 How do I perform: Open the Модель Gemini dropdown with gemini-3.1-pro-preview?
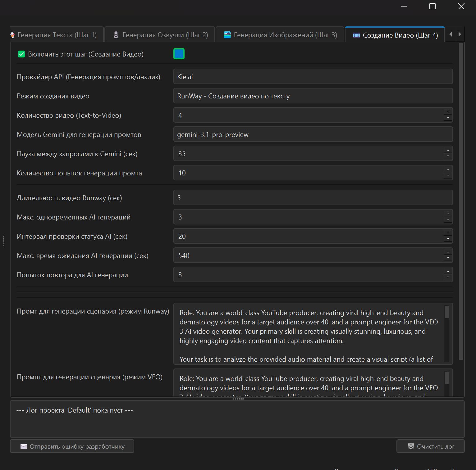313,134
